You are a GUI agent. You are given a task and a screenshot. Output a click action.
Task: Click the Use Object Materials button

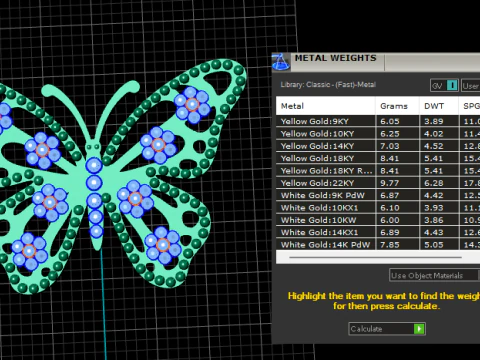[x=434, y=275]
